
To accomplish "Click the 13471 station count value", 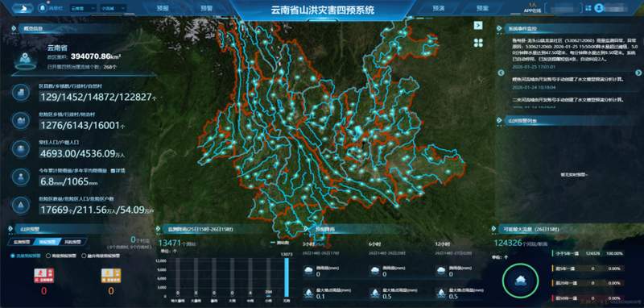I will coord(170,243).
